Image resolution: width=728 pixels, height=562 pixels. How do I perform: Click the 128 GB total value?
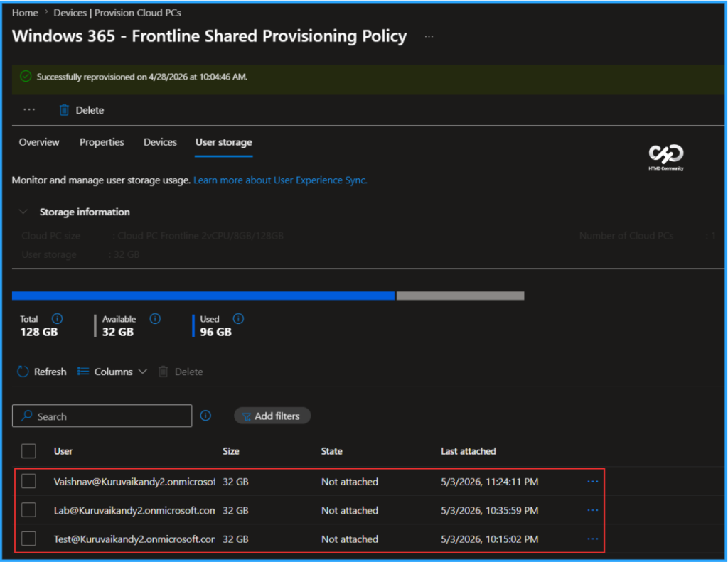pyautogui.click(x=39, y=332)
